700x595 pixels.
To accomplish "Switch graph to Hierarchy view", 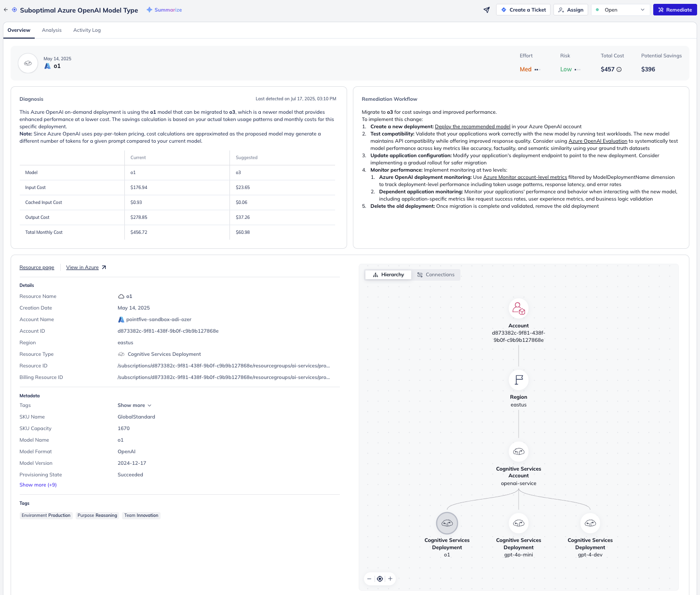I will click(x=389, y=275).
